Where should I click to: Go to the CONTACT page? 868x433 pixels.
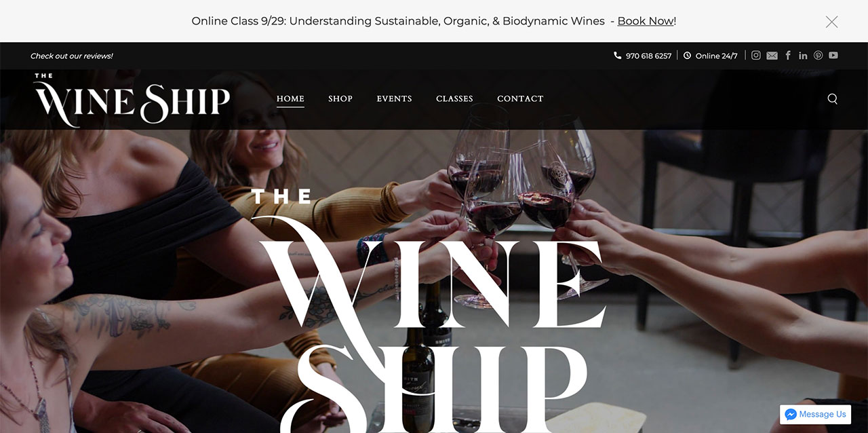(x=520, y=98)
